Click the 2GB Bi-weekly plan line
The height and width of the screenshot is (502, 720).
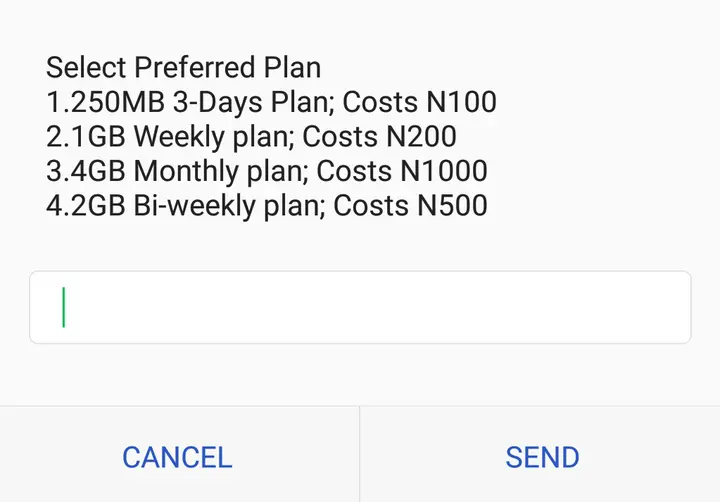[x=267, y=206]
